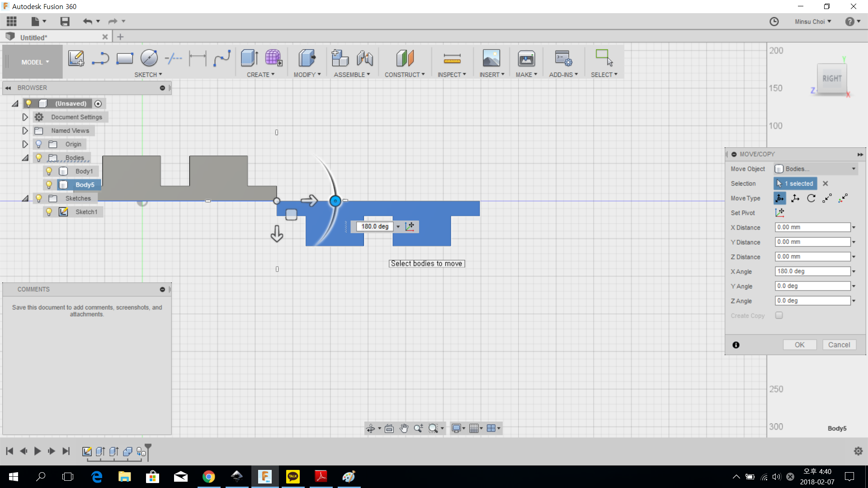Click the X Distance input field
868x488 pixels.
812,227
